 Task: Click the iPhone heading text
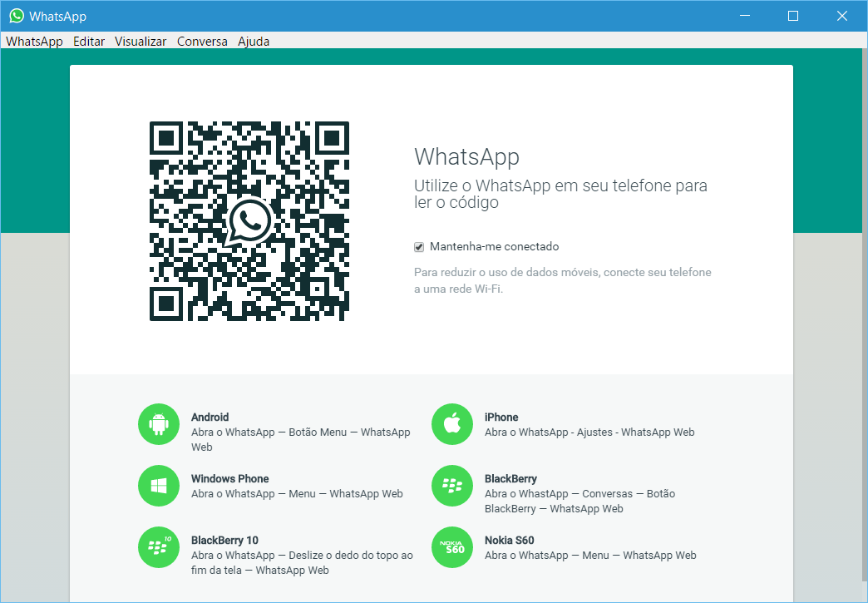pyautogui.click(x=501, y=418)
